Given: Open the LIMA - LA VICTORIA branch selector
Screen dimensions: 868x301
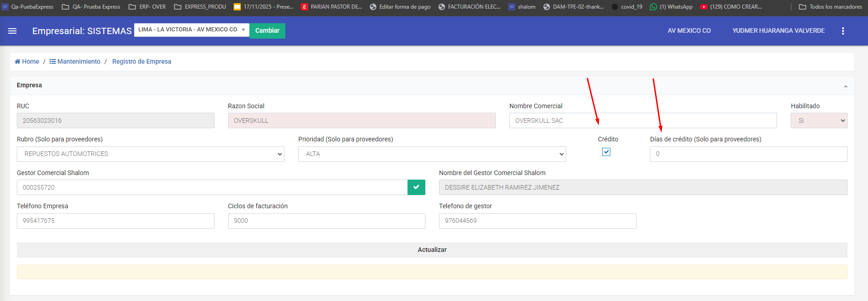Looking at the screenshot, I should [x=191, y=30].
